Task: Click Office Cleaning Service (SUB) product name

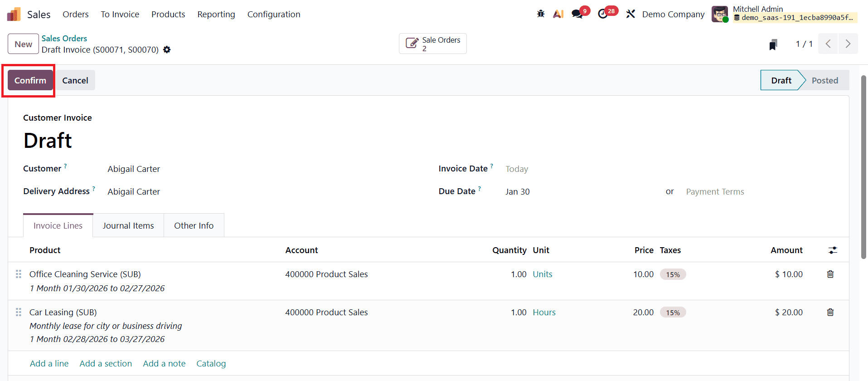Action: coord(85,274)
